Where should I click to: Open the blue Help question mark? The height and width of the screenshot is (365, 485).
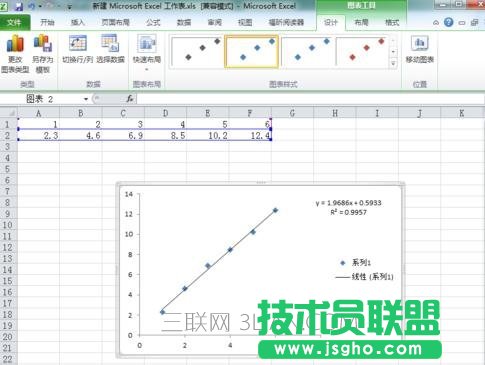point(449,22)
